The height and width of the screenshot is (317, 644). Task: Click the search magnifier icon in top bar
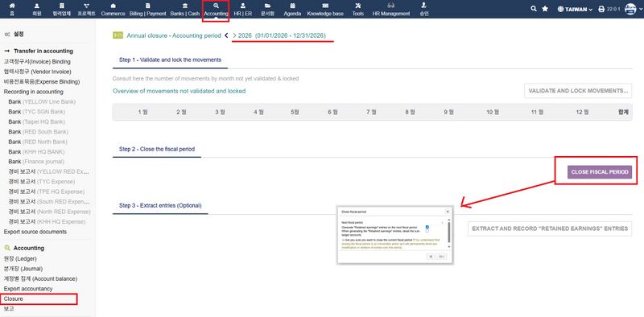coord(534,9)
